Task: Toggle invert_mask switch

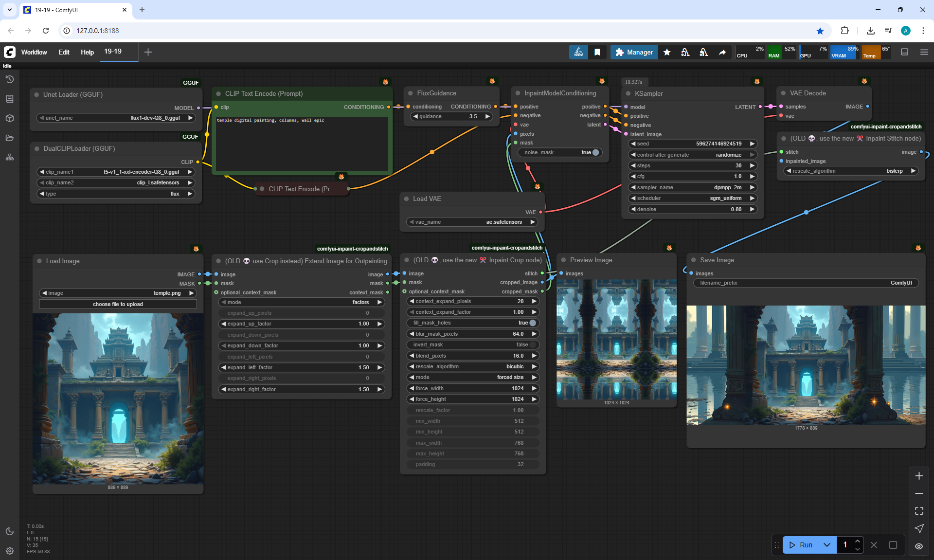Action: pos(532,344)
